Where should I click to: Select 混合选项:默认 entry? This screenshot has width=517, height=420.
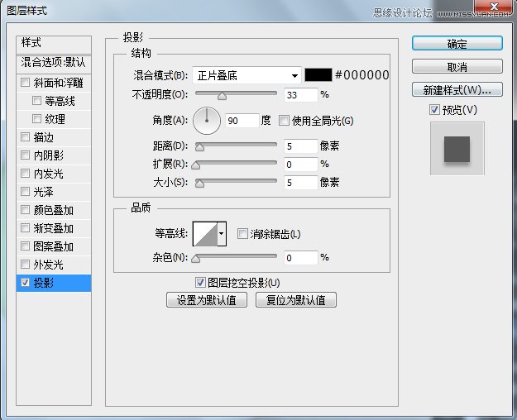pos(54,63)
